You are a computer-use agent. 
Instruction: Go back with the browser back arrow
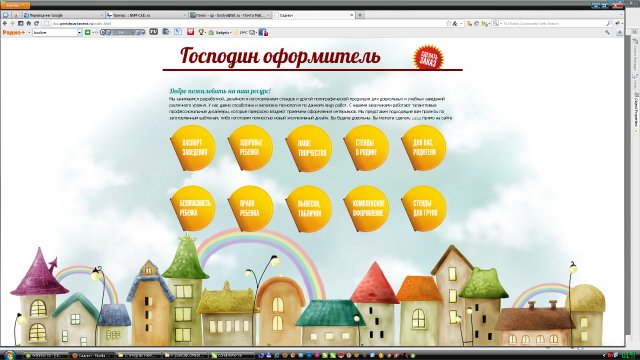5,24
